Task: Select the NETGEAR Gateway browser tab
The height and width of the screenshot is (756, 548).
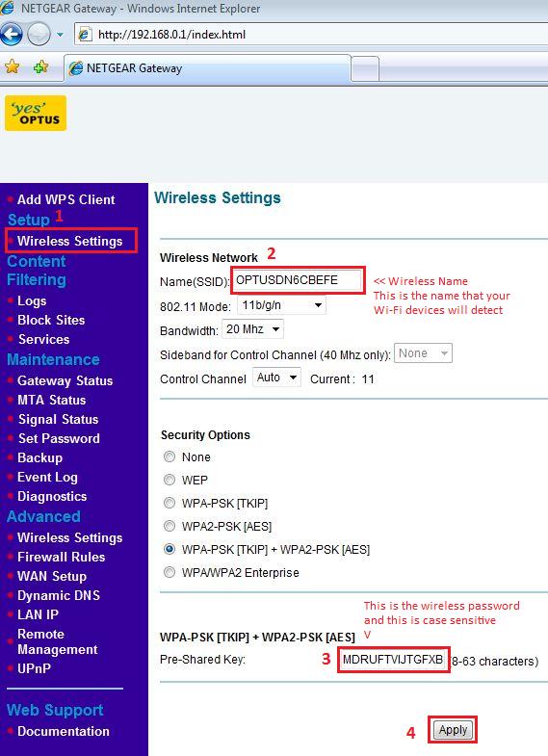Action: pos(207,68)
